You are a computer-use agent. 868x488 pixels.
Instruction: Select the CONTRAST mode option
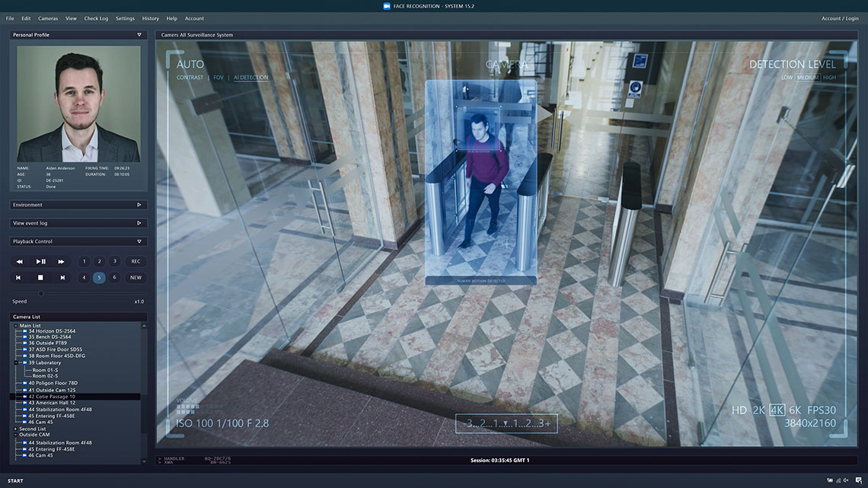click(x=190, y=78)
